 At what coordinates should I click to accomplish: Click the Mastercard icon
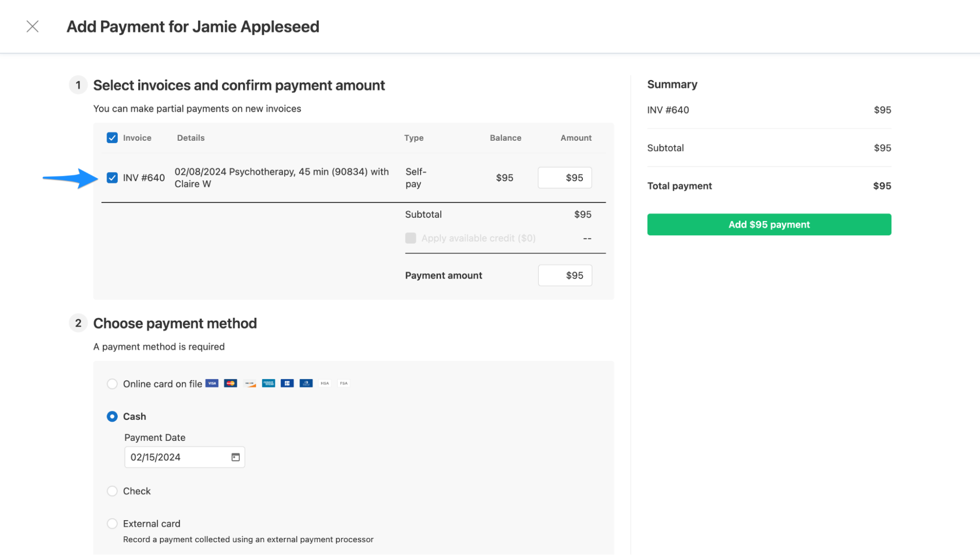[230, 383]
